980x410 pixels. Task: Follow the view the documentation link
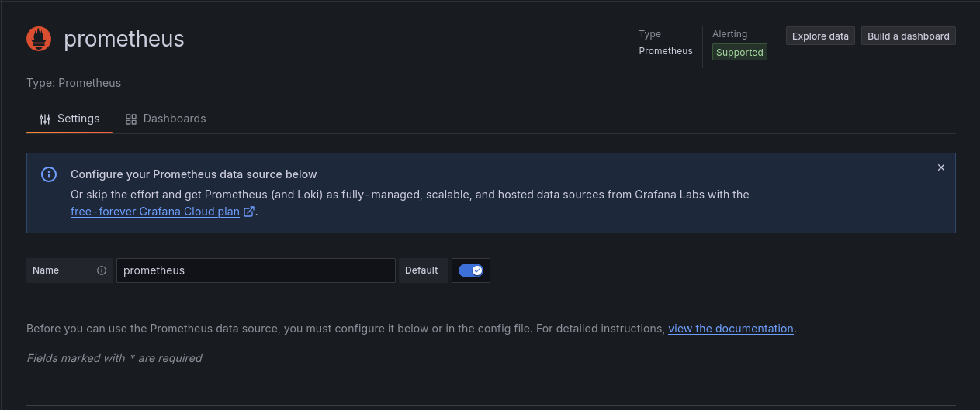click(730, 329)
